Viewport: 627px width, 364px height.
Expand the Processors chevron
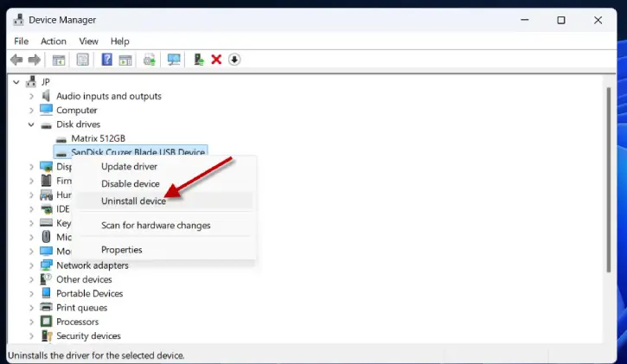coord(31,322)
